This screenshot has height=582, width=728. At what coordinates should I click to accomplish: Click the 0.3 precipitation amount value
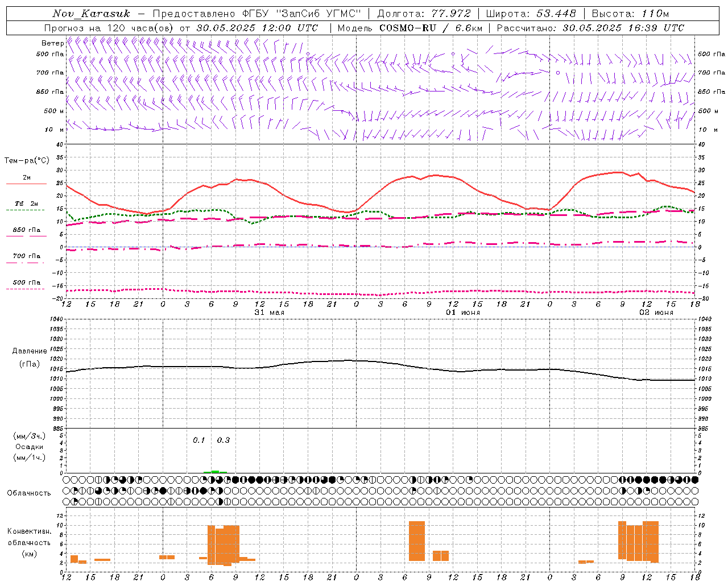click(x=224, y=440)
